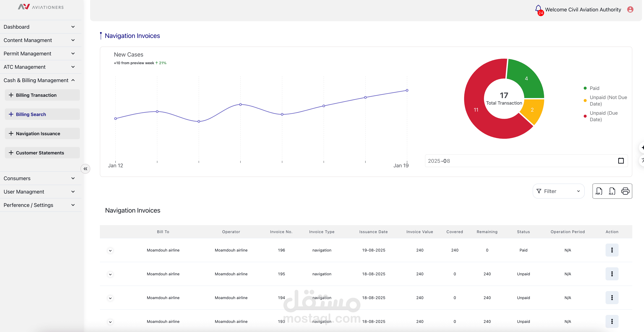Open the user profile avatar icon

[x=630, y=9]
